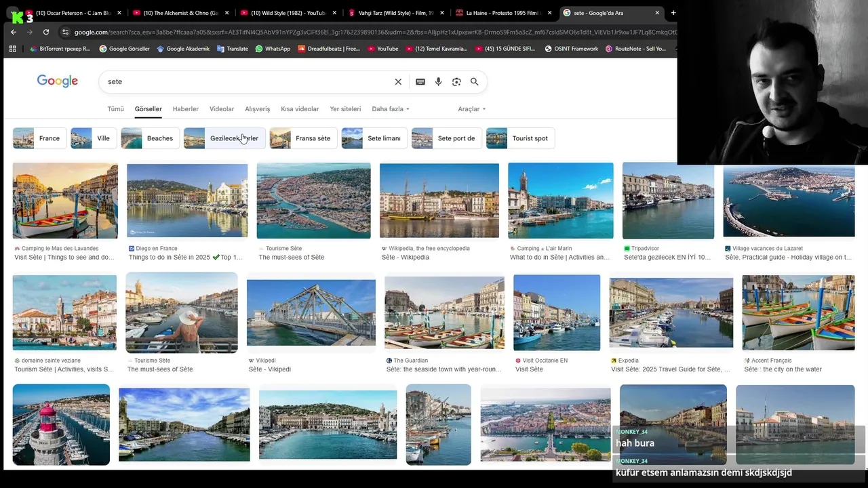Image resolution: width=868 pixels, height=488 pixels.
Task: Open the Expedia travel guide image
Action: (671, 312)
